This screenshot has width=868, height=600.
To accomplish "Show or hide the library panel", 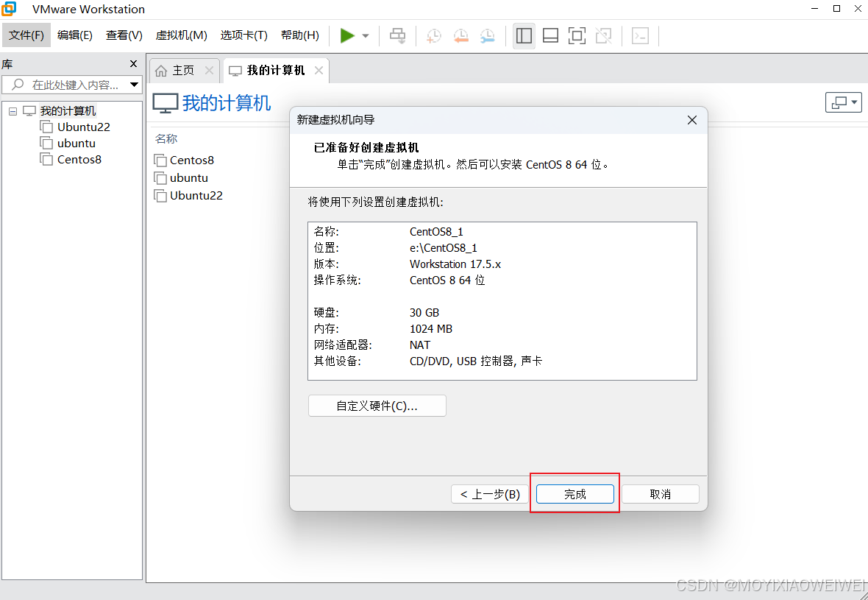I will [x=524, y=35].
